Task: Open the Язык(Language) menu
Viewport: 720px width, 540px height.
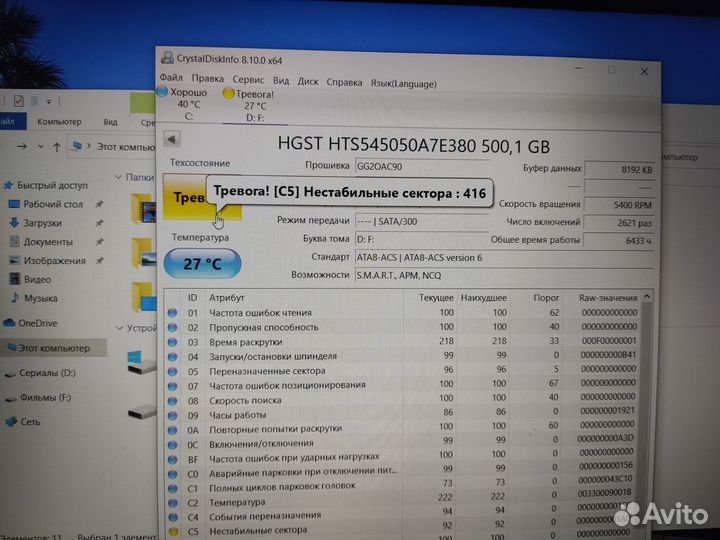Action: (x=403, y=84)
